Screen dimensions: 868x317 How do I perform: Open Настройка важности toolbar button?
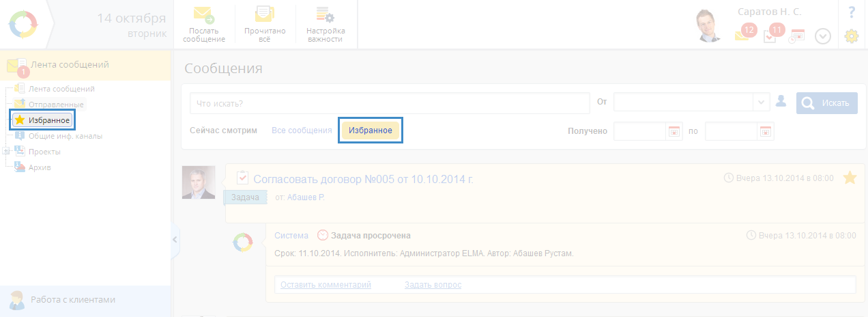[x=325, y=25]
